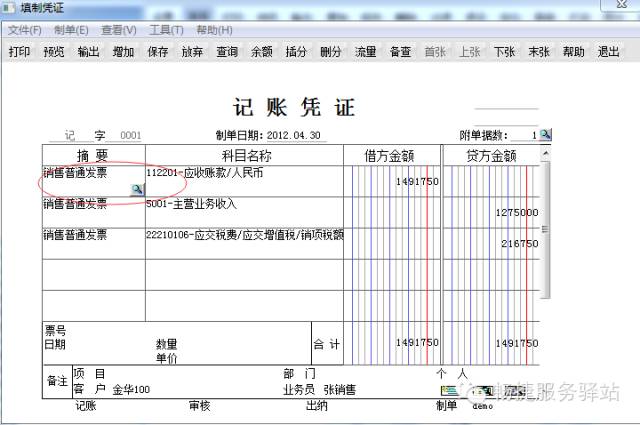Viewport: 640px width, 425px height.
Task: Click 放弃 to discard changes
Action: click(192, 52)
